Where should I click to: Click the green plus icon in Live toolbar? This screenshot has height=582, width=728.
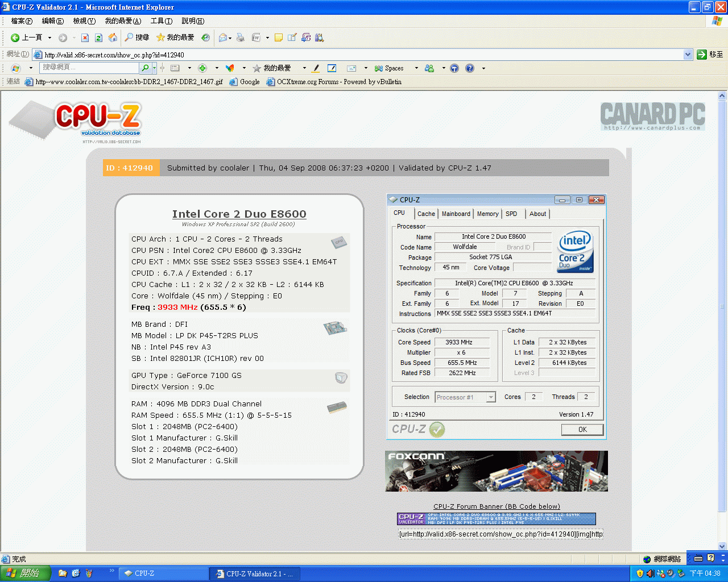click(202, 68)
